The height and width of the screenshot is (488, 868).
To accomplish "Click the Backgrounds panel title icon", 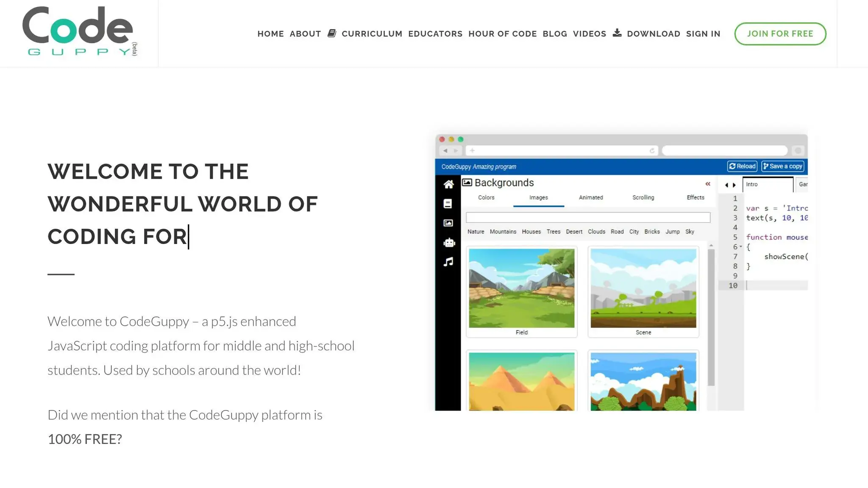I will [467, 183].
